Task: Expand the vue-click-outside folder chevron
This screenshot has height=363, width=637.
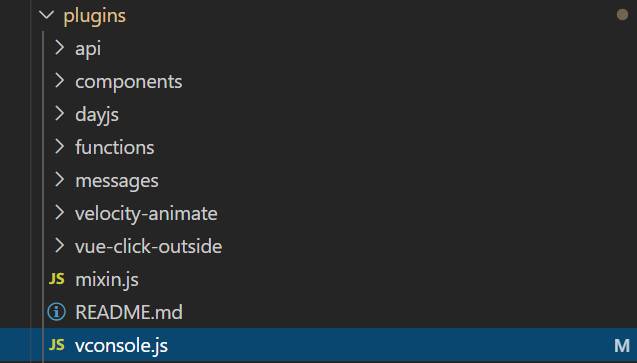Action: pyautogui.click(x=59, y=246)
